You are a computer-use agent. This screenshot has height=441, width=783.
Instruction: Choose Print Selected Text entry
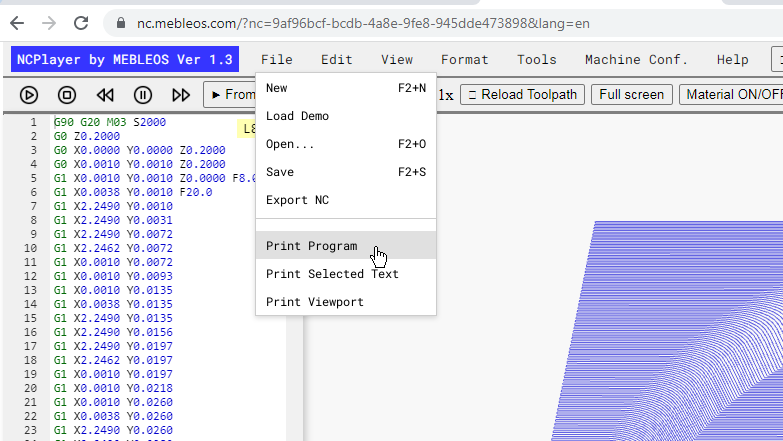tap(346, 274)
